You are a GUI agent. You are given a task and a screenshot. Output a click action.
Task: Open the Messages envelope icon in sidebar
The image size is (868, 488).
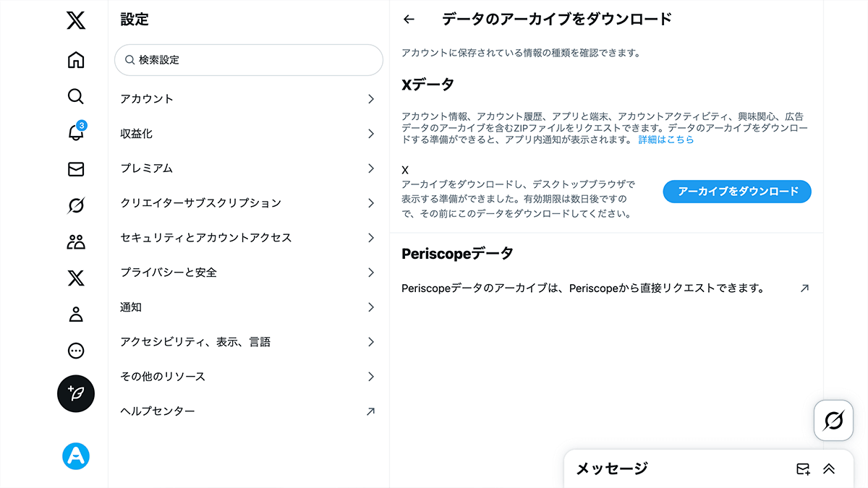pyautogui.click(x=75, y=169)
